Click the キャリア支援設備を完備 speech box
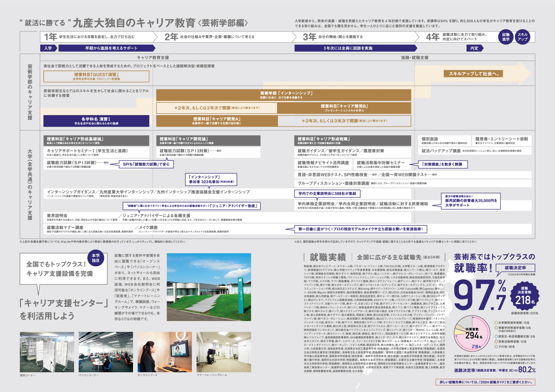Viewport: 555px width, 392px height. (x=64, y=269)
